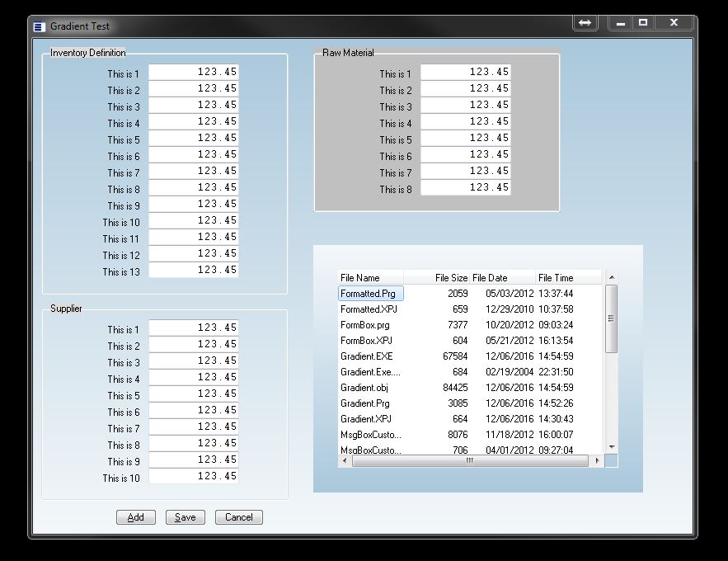
Task: Click the vertical scrollbar thumb in file list
Action: click(611, 318)
